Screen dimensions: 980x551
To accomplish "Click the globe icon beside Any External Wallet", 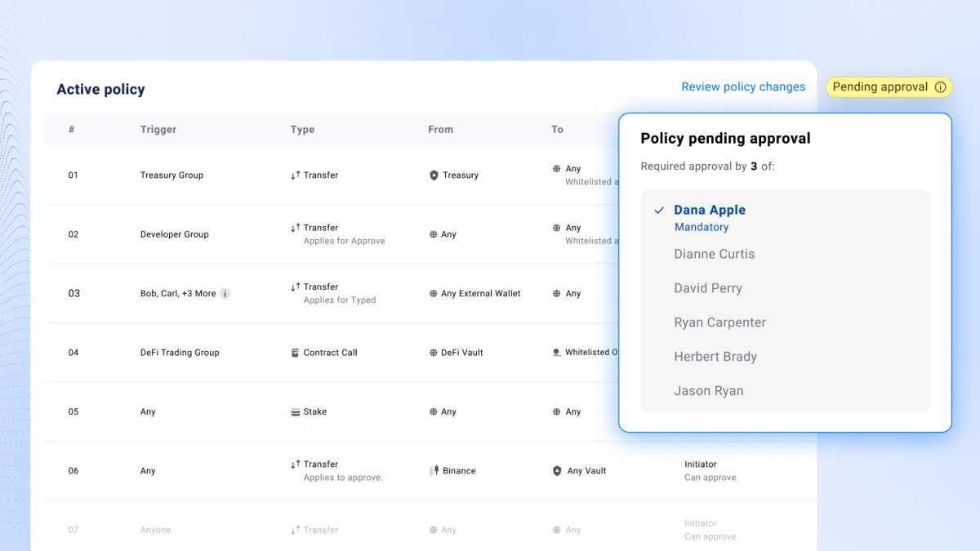I will click(x=434, y=293).
